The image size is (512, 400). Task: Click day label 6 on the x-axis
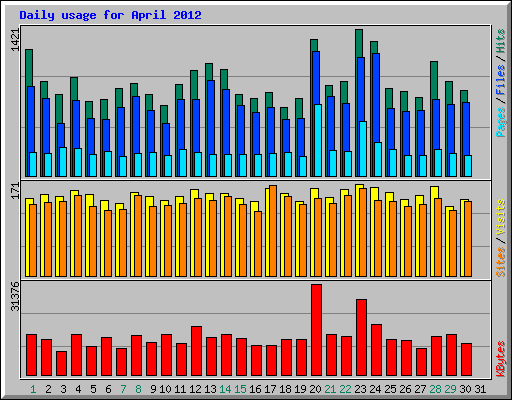[x=108, y=389]
